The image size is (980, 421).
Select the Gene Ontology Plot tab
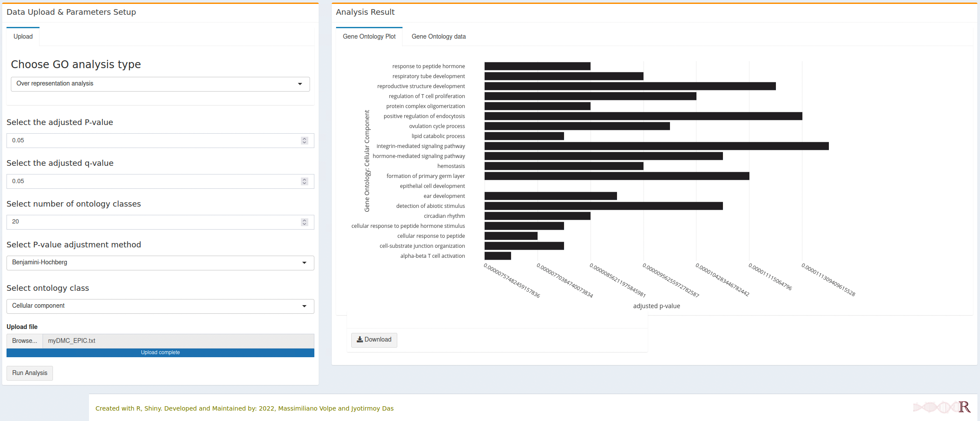click(x=369, y=37)
